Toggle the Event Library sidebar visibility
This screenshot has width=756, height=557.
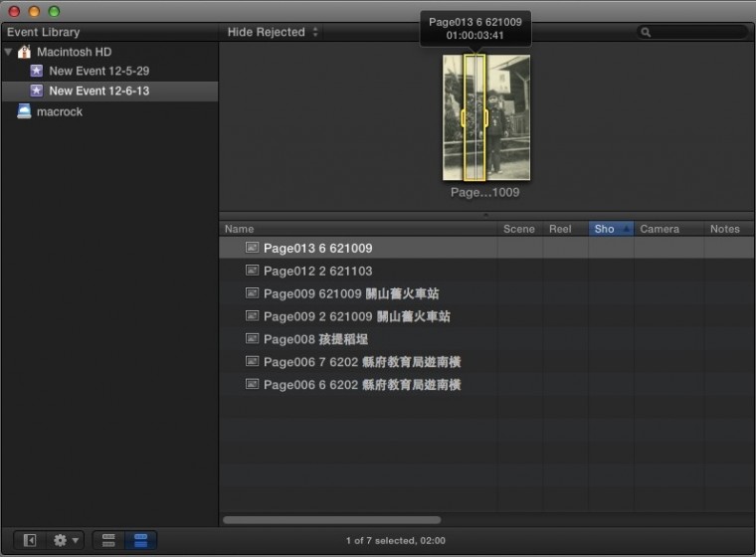point(30,540)
